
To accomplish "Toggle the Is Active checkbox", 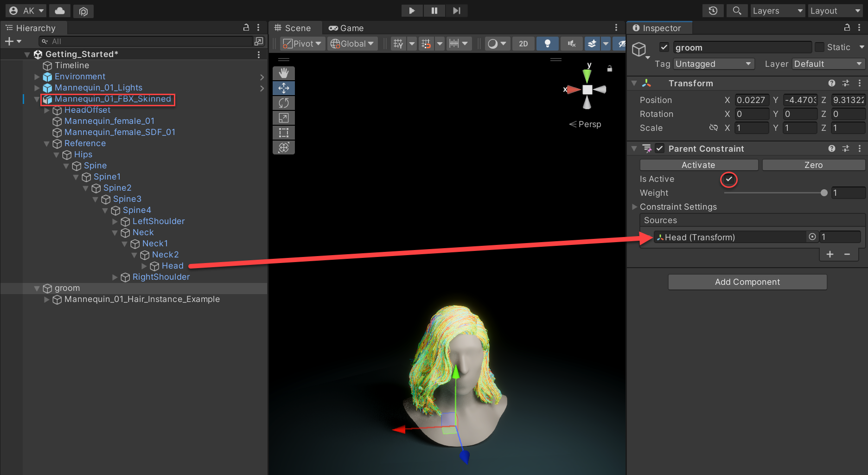I will [729, 179].
